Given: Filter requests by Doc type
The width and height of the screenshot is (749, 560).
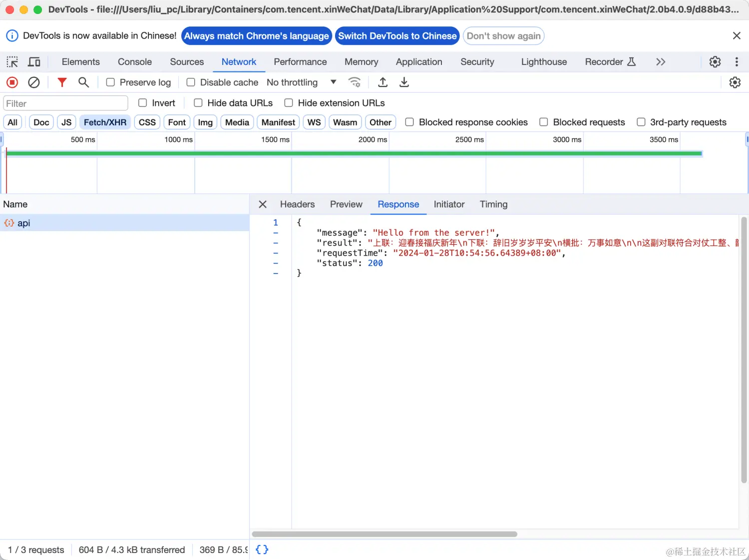Looking at the screenshot, I should click(x=41, y=122).
